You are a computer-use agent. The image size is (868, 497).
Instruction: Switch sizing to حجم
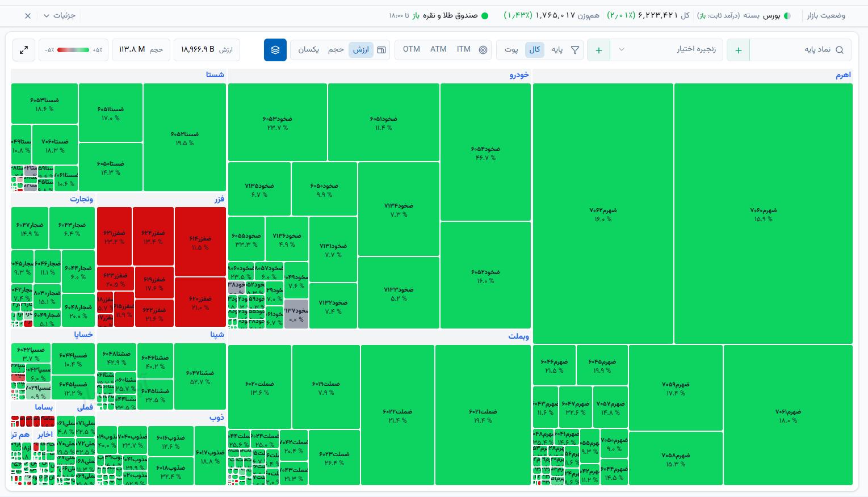click(336, 50)
